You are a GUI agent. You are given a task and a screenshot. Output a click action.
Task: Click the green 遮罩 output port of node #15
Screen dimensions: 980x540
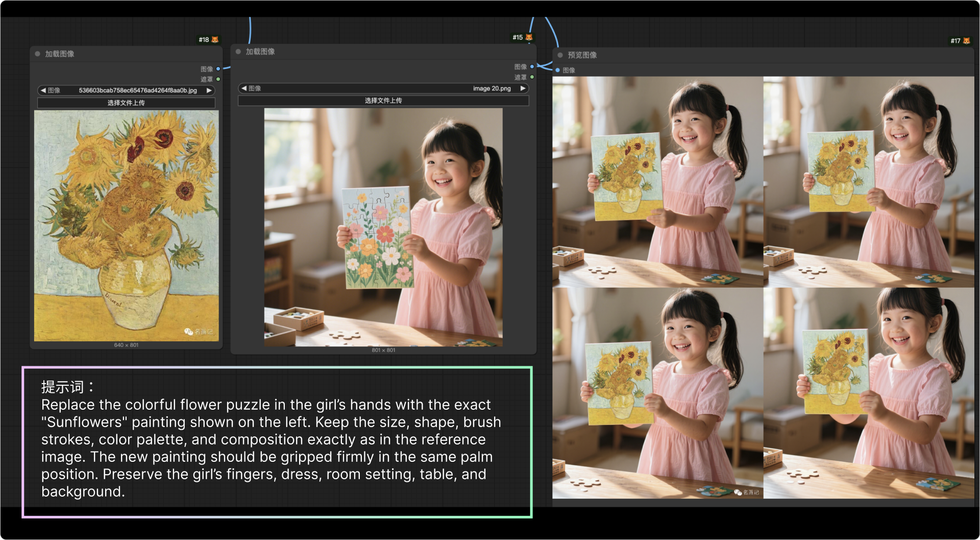532,77
